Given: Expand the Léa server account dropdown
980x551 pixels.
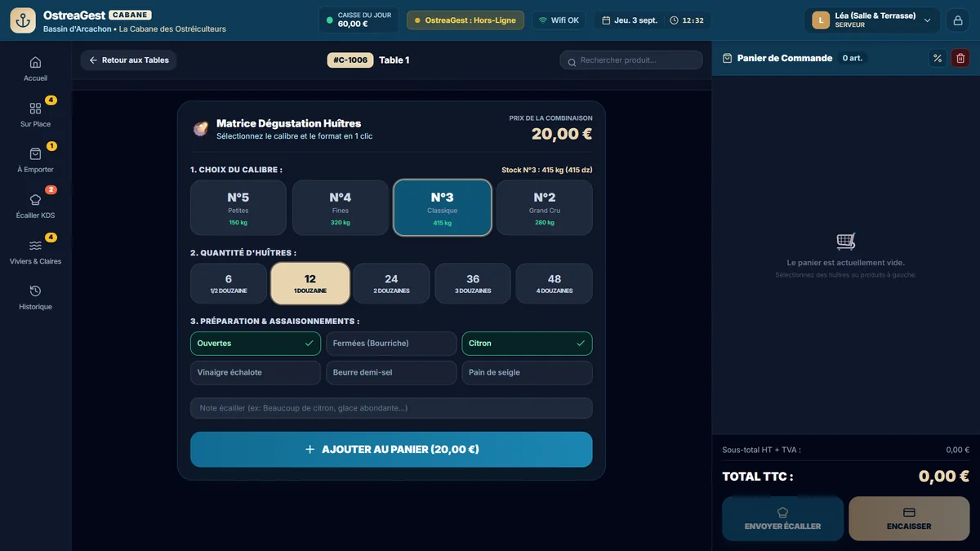Looking at the screenshot, I should tap(872, 20).
